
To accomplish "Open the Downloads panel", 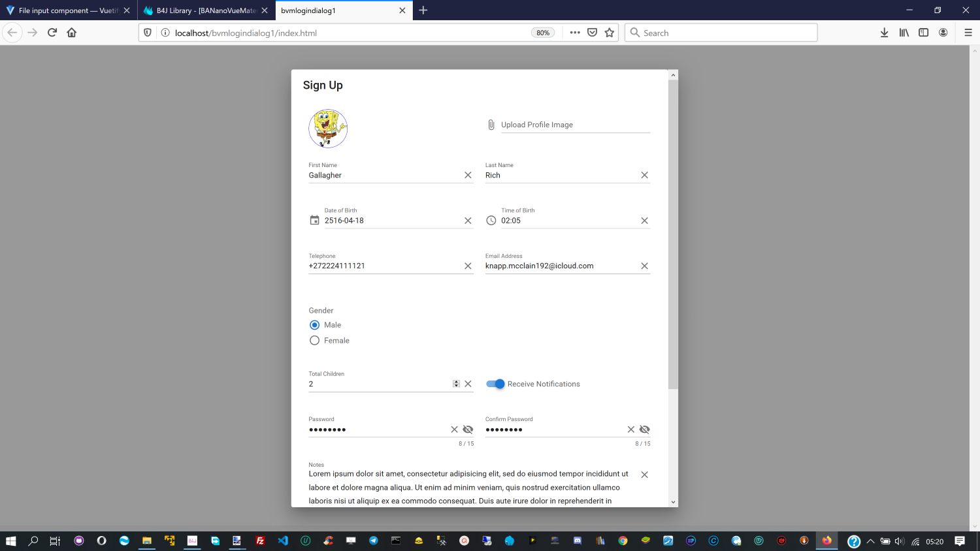I will pos(885,33).
